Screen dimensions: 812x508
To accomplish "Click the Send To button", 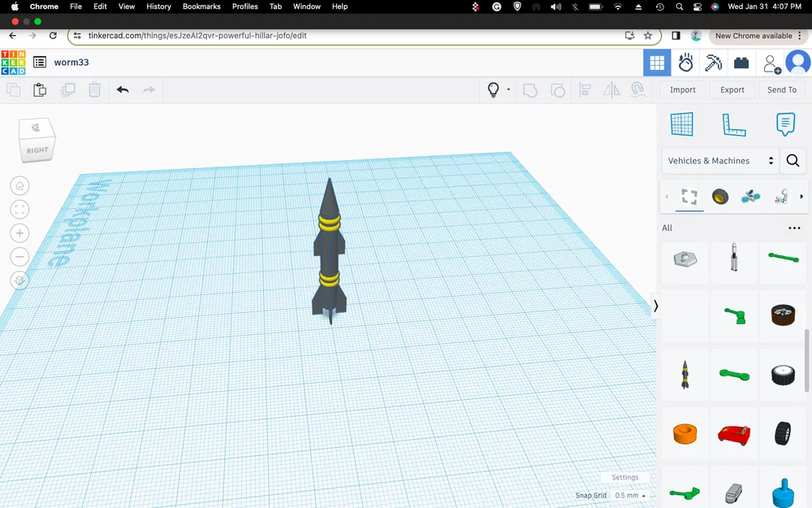I will 782,90.
